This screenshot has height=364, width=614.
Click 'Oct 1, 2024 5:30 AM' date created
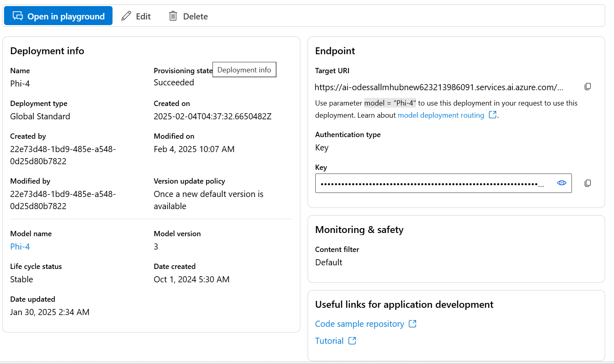pyautogui.click(x=191, y=279)
